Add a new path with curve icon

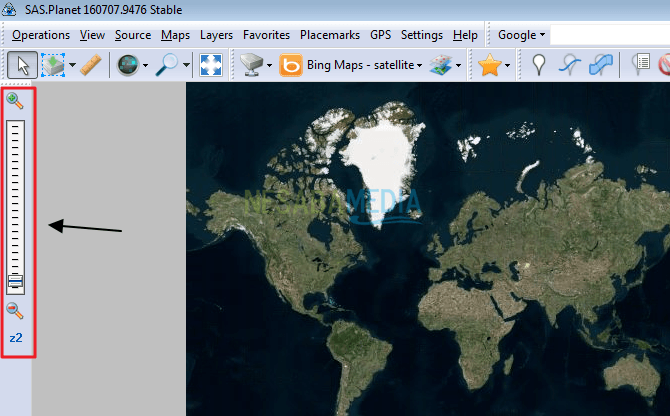coord(570,65)
